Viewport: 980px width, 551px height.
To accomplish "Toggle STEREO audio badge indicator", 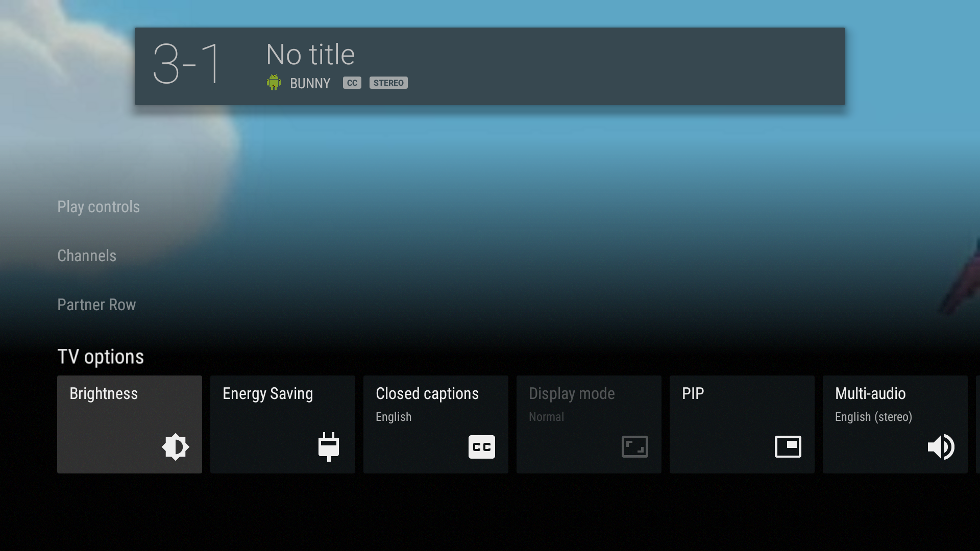I will point(388,82).
